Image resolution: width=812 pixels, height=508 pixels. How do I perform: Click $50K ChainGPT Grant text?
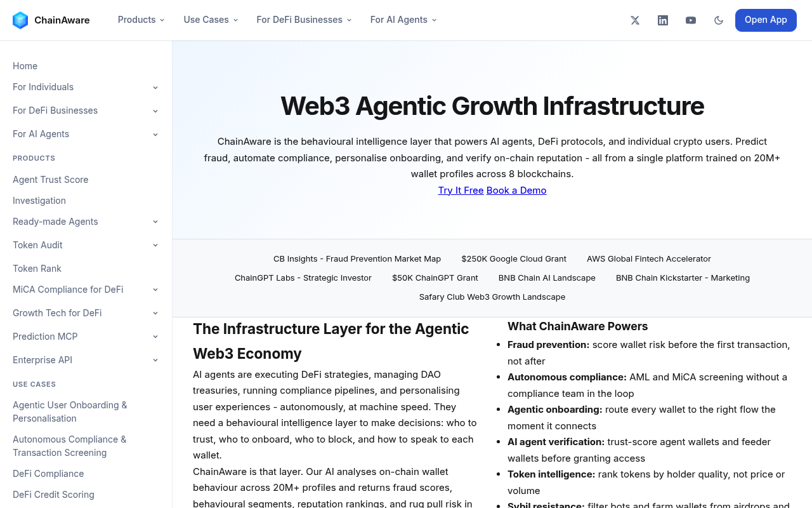coord(435,278)
